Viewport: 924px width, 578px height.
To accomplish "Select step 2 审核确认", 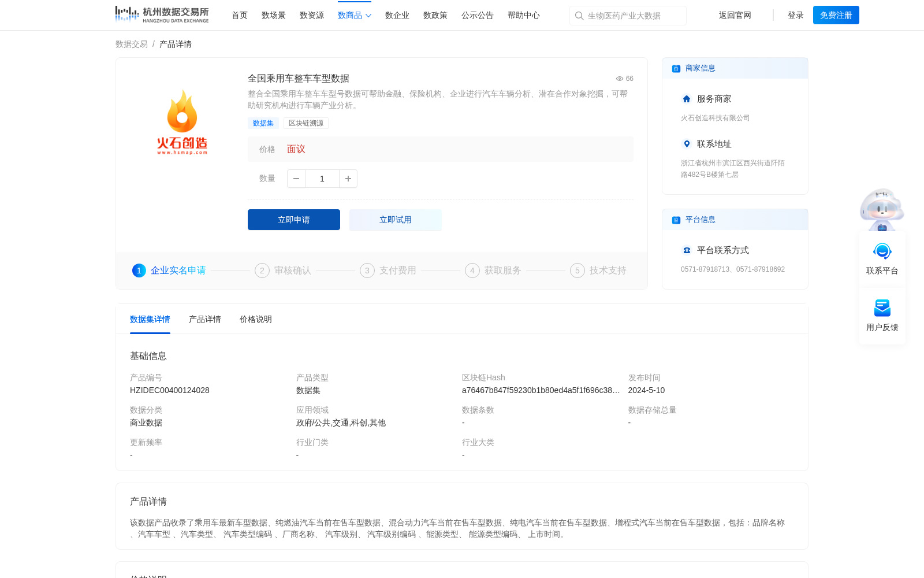I will 283,271.
